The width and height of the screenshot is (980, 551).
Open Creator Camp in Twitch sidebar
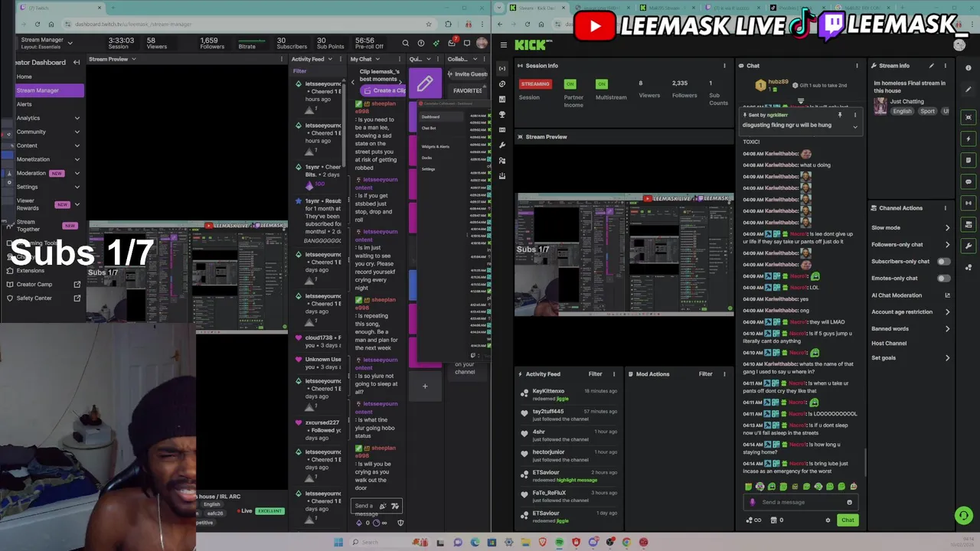click(x=34, y=285)
